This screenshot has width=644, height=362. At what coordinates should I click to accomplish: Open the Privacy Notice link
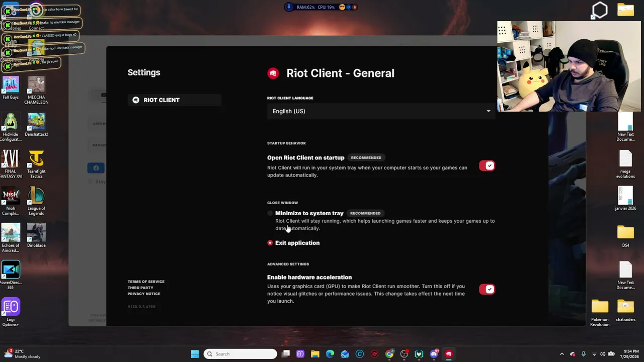[x=144, y=294]
